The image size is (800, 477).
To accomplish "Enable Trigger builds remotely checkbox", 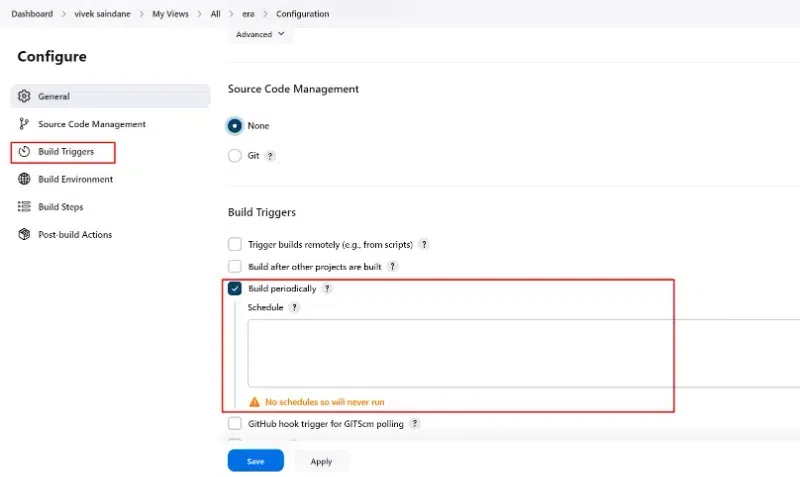I will pyautogui.click(x=235, y=244).
